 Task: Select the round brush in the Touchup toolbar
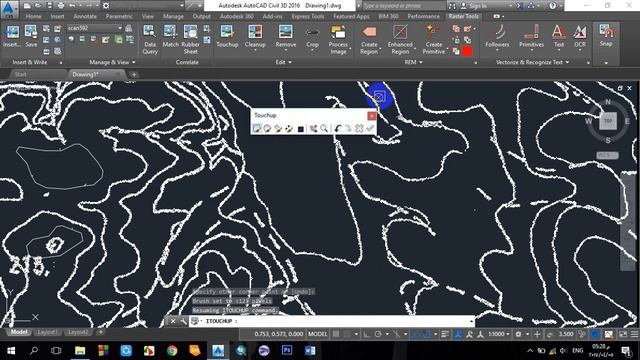(267, 129)
